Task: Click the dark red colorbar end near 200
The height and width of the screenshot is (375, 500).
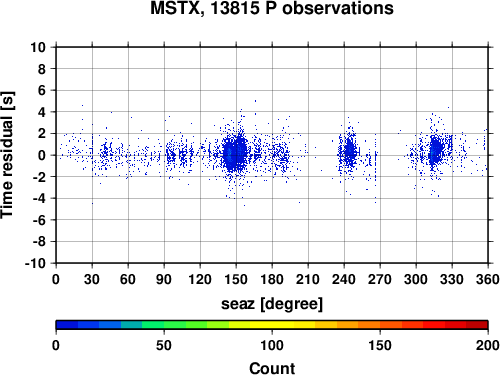Action: coord(477,325)
